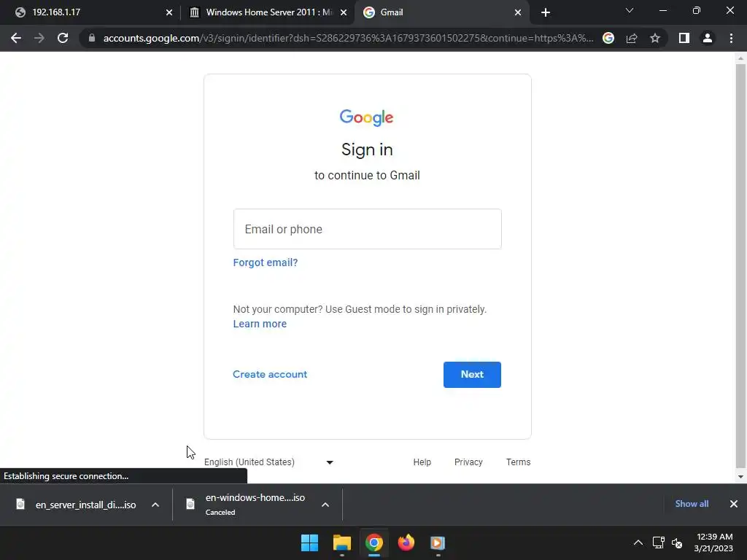This screenshot has width=747, height=560.
Task: Open the Privacy link
Action: (468, 462)
